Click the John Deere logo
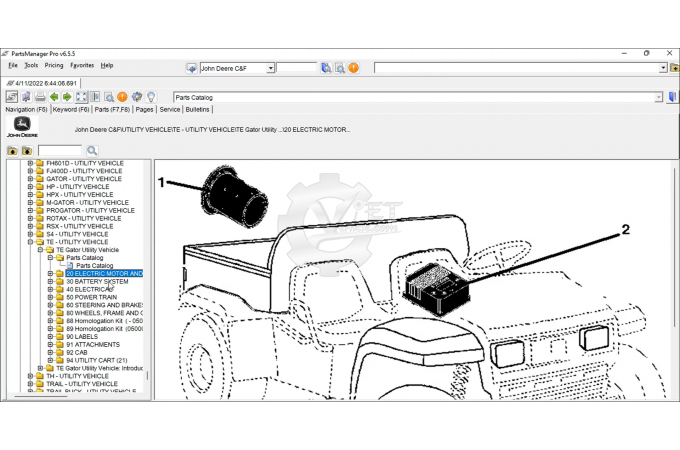 tap(22, 127)
